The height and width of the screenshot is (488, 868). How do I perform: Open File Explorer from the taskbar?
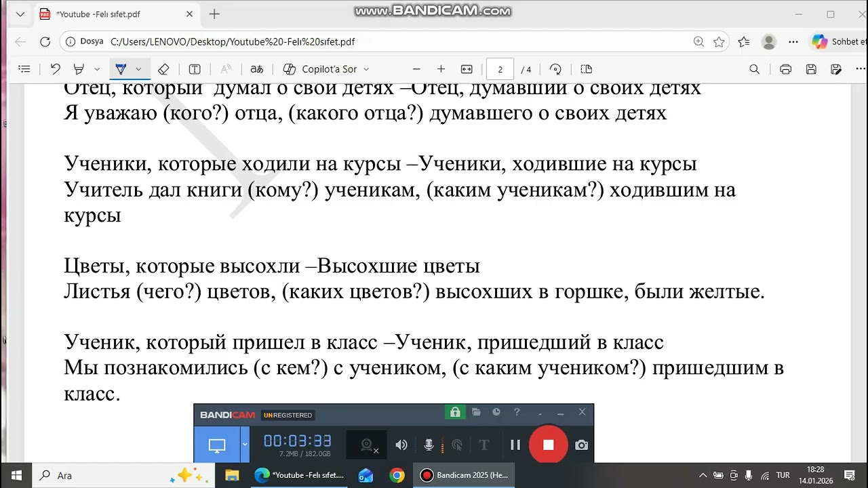click(x=232, y=475)
